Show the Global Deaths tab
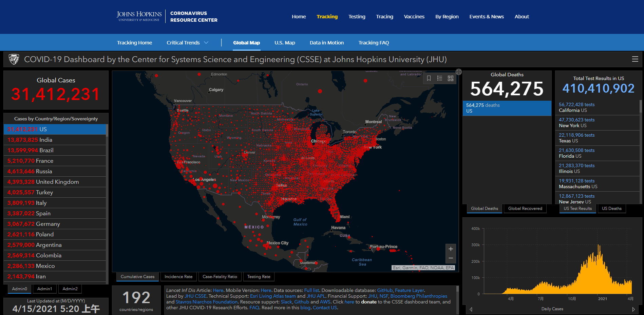 (x=485, y=209)
